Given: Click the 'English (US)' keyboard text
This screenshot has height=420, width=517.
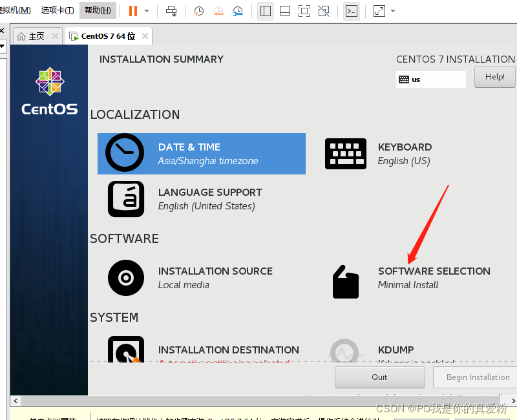Looking at the screenshot, I should (404, 161).
